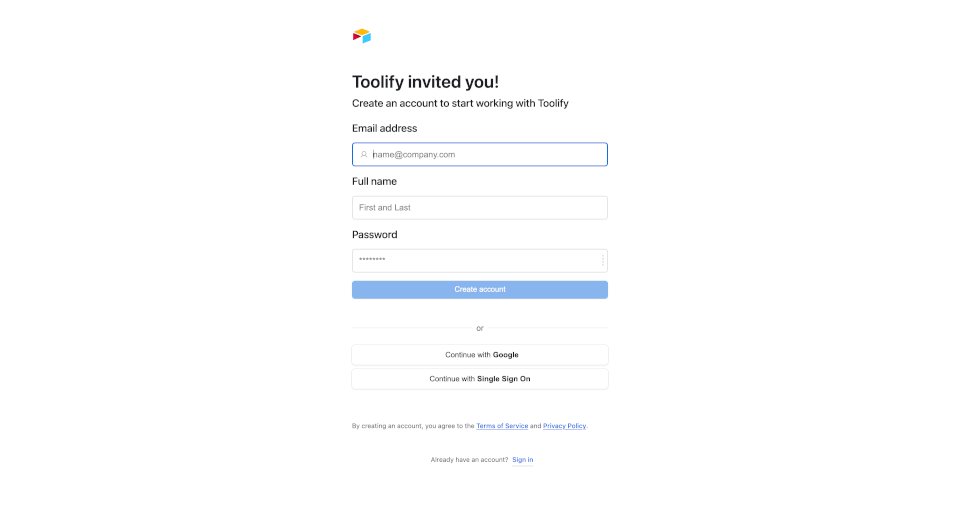Choose Continue with Google

click(479, 355)
